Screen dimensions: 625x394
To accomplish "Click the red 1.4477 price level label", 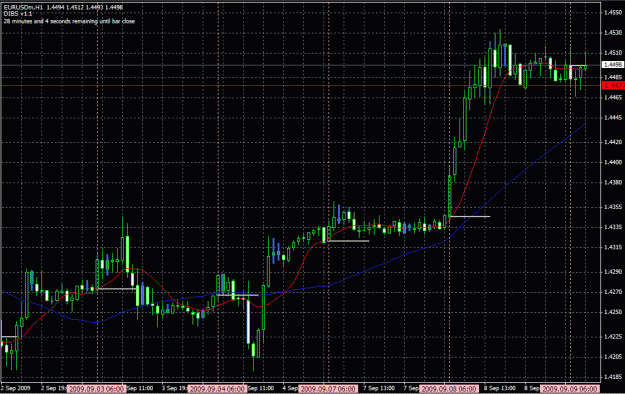I will click(613, 85).
